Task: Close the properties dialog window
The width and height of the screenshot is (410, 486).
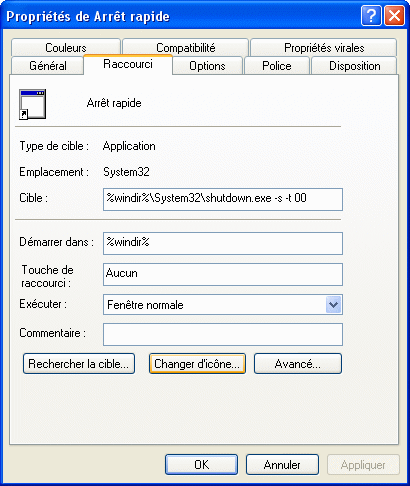Action: point(394,15)
